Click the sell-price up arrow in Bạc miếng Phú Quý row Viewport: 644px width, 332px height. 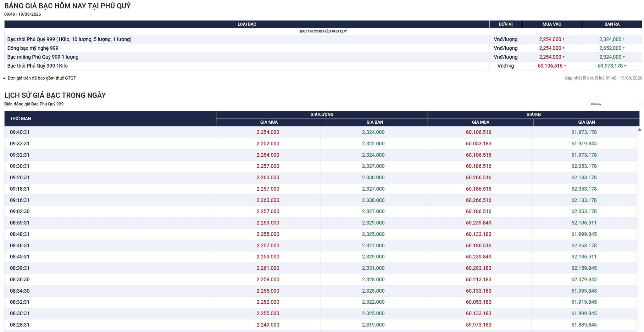click(x=624, y=57)
